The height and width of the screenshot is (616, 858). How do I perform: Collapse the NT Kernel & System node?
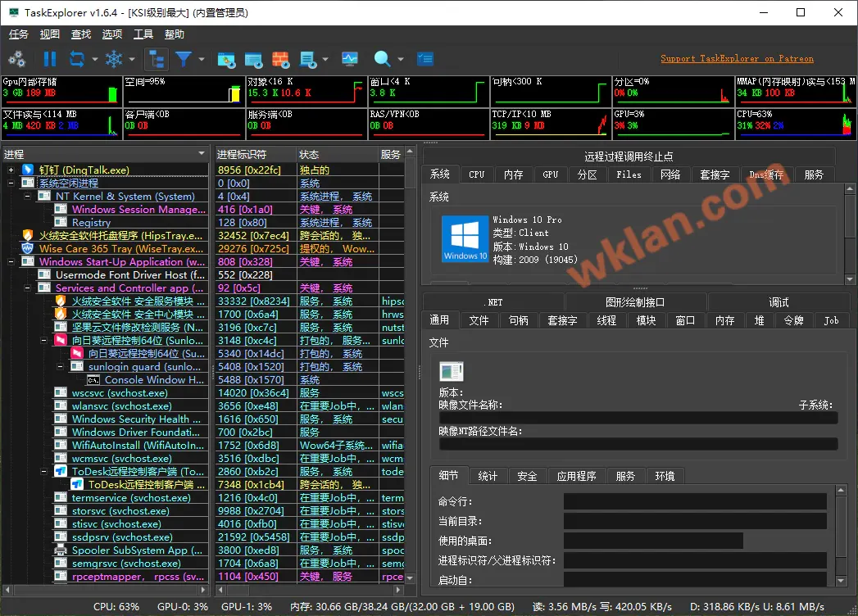[x=27, y=197]
